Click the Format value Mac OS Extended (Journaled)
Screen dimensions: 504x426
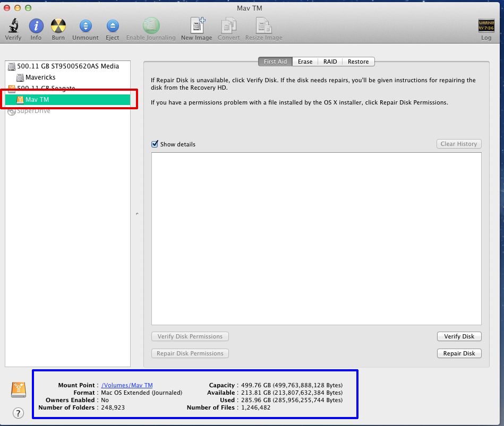pyautogui.click(x=142, y=393)
